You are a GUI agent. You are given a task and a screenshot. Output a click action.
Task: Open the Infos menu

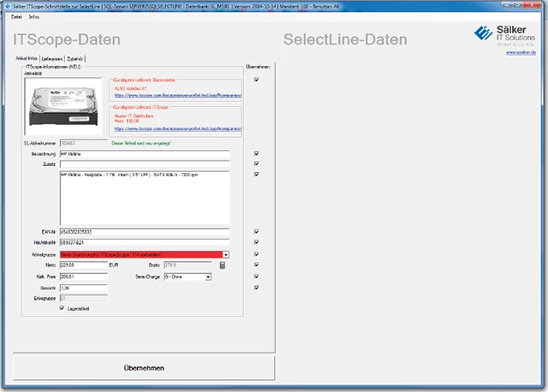tap(34, 17)
